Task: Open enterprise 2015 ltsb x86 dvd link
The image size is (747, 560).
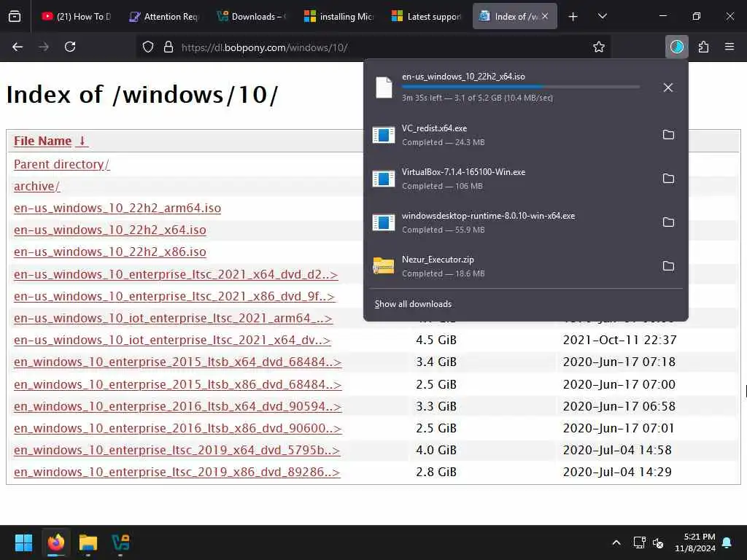Action: [178, 384]
